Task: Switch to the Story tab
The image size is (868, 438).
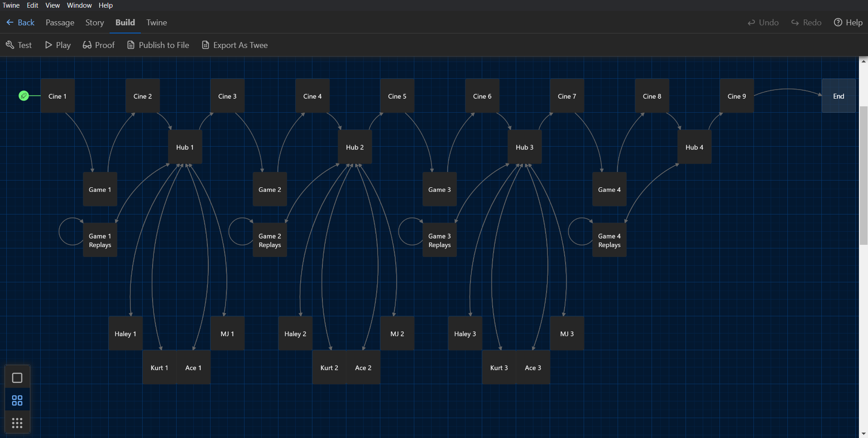Action: (94, 22)
